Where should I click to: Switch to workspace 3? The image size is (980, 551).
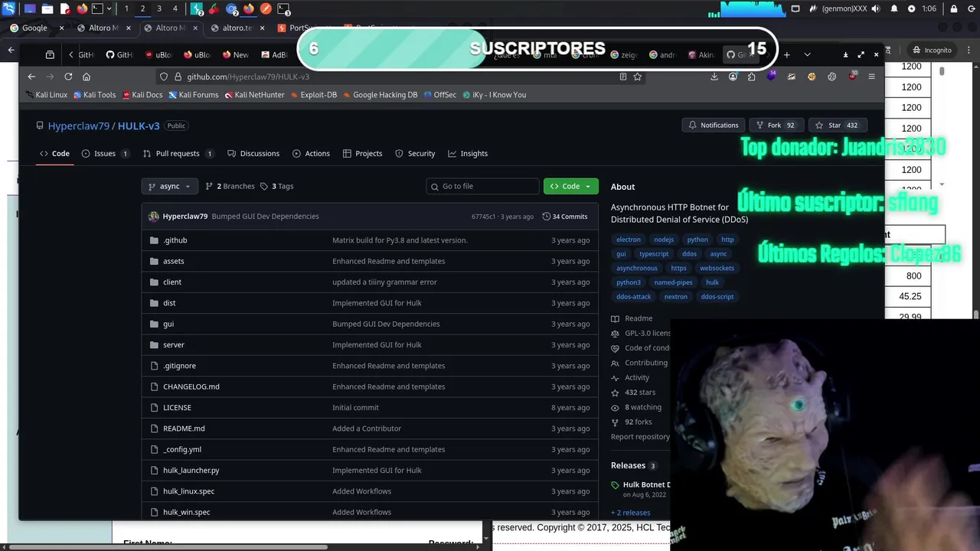tap(158, 9)
